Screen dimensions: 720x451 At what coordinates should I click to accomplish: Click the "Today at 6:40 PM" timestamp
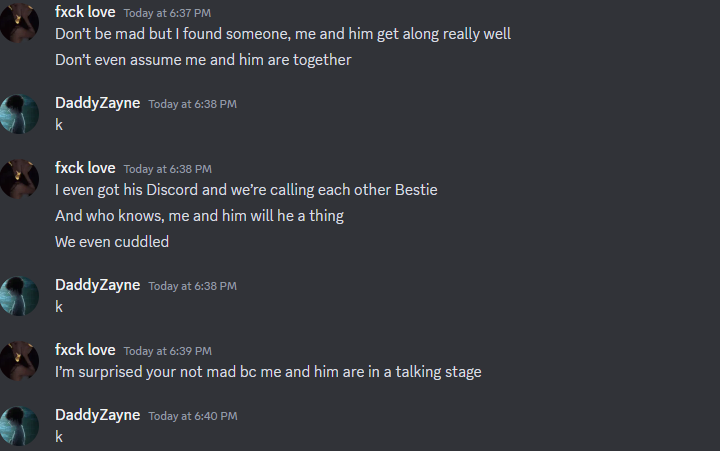tap(192, 416)
